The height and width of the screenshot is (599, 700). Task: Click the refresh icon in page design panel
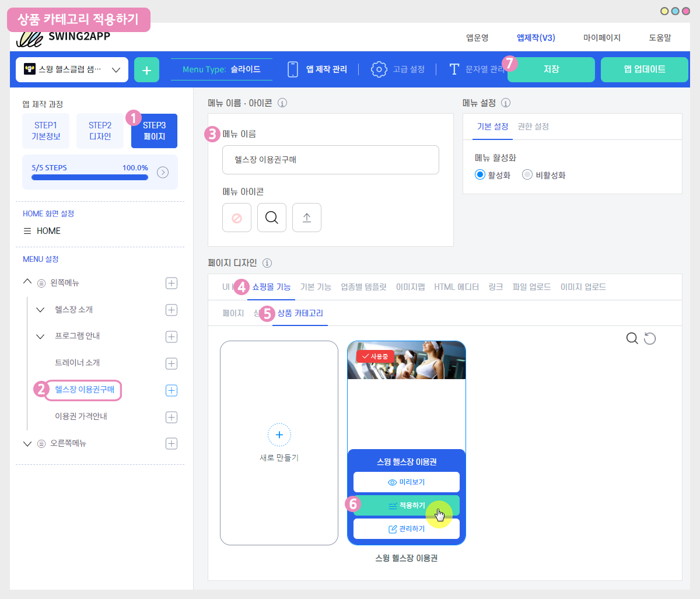click(650, 338)
